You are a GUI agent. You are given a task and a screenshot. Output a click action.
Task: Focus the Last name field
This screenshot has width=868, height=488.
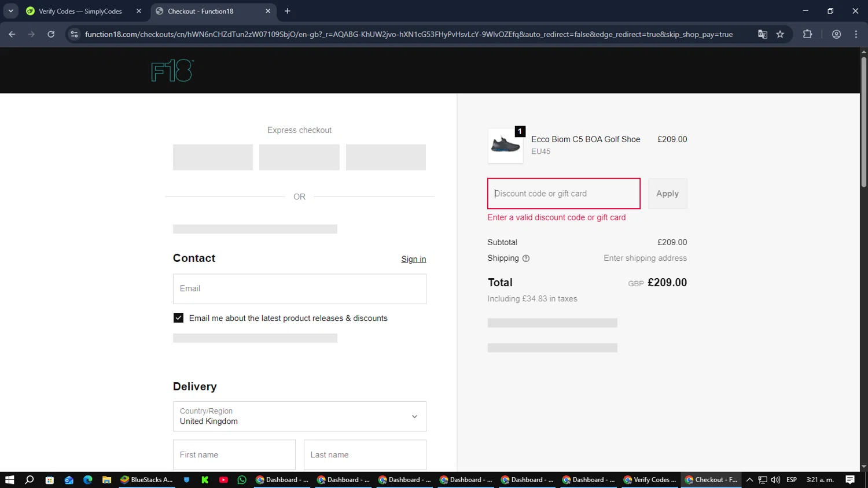point(365,455)
